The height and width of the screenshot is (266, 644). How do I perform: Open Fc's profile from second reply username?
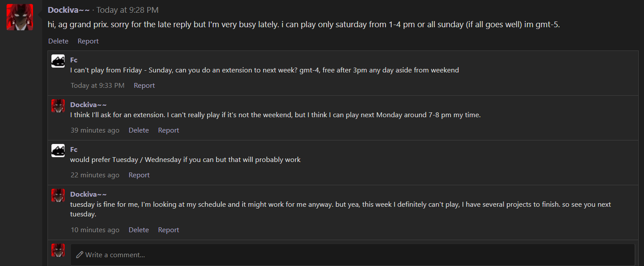(x=74, y=149)
